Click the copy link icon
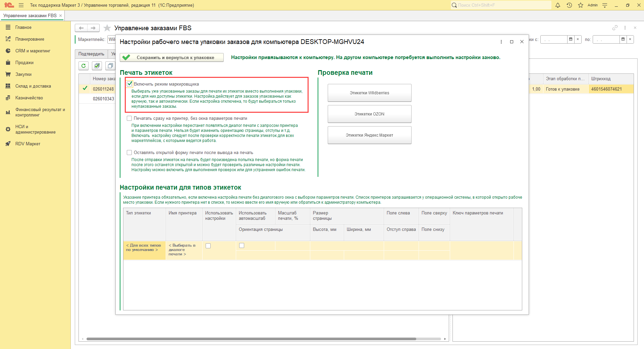The image size is (644, 349). [615, 28]
